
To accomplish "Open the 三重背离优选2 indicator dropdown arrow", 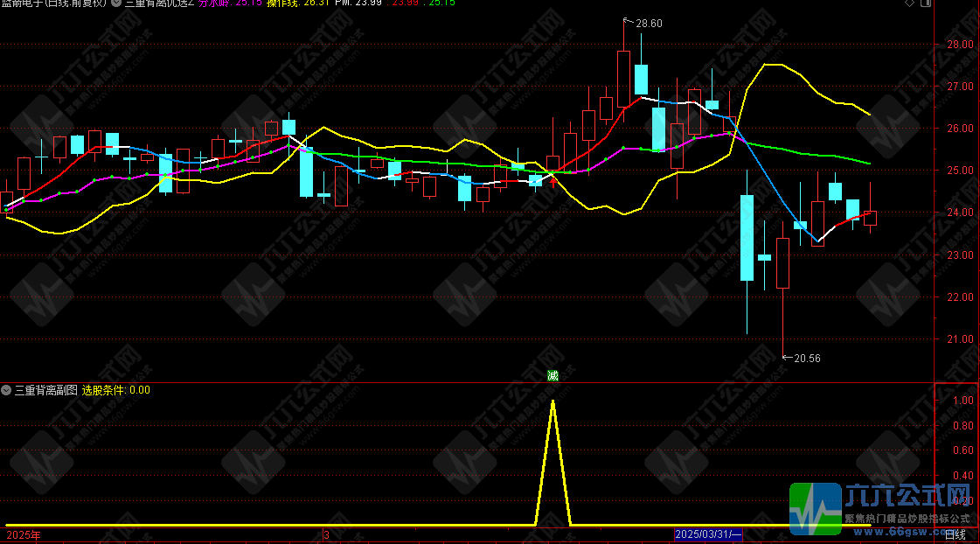I will [x=117, y=3].
